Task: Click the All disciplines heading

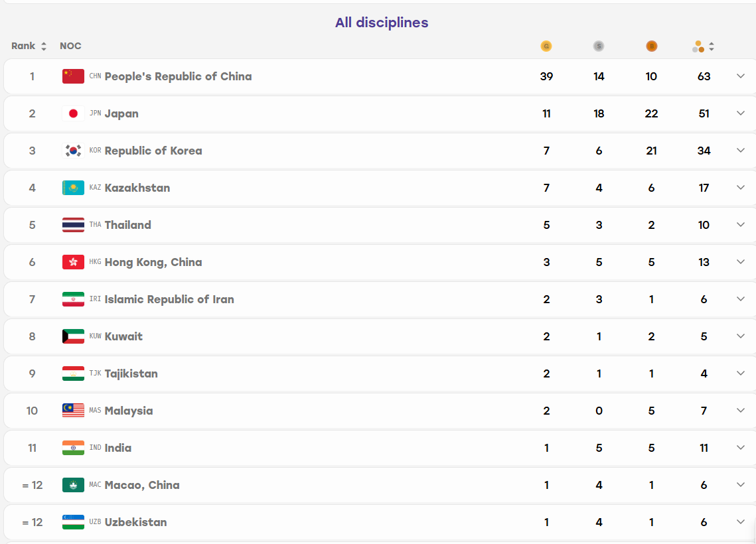Action: [382, 23]
